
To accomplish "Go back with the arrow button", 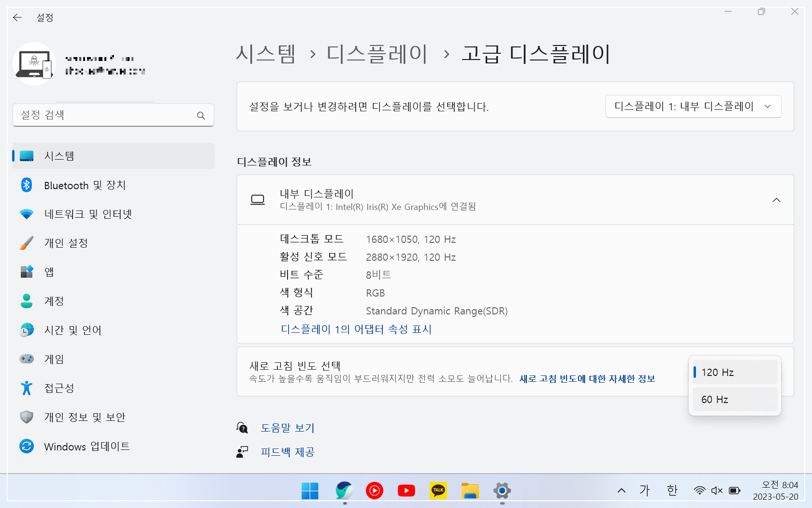I will [17, 17].
